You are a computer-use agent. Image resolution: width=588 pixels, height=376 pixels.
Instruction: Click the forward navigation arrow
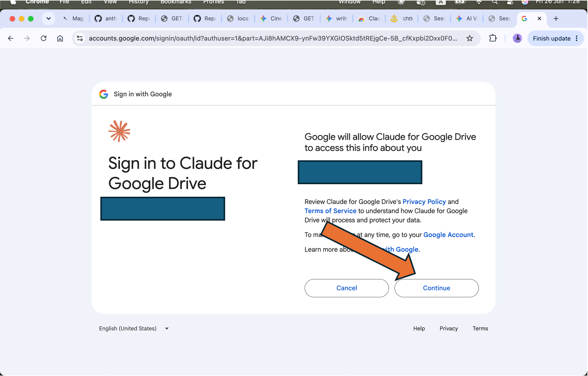coord(27,38)
